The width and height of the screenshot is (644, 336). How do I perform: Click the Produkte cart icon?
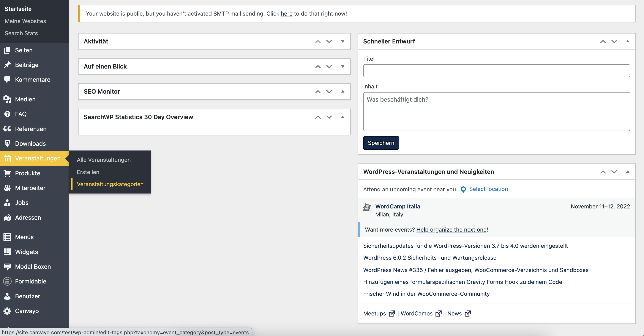coord(7,173)
